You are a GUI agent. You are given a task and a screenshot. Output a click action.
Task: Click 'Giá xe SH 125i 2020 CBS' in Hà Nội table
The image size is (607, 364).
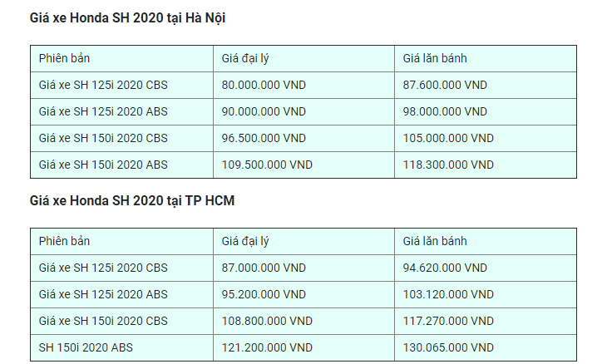(103, 85)
